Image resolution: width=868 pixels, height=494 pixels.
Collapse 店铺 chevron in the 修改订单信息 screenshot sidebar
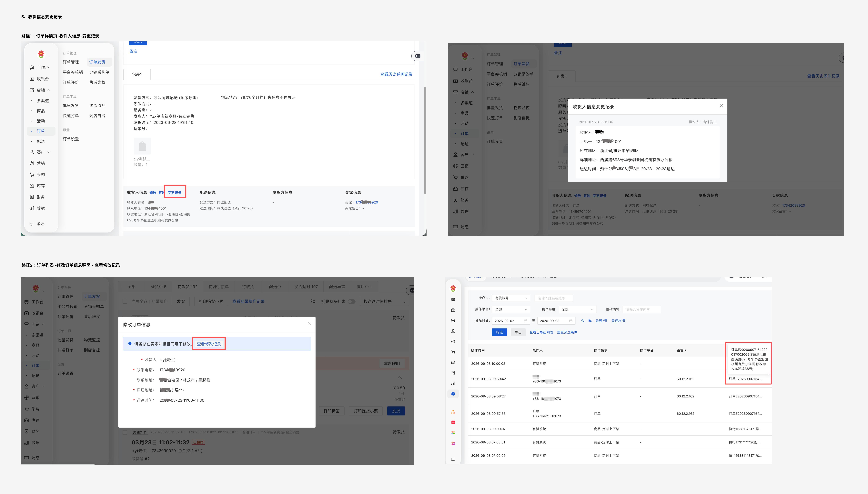[x=44, y=325]
